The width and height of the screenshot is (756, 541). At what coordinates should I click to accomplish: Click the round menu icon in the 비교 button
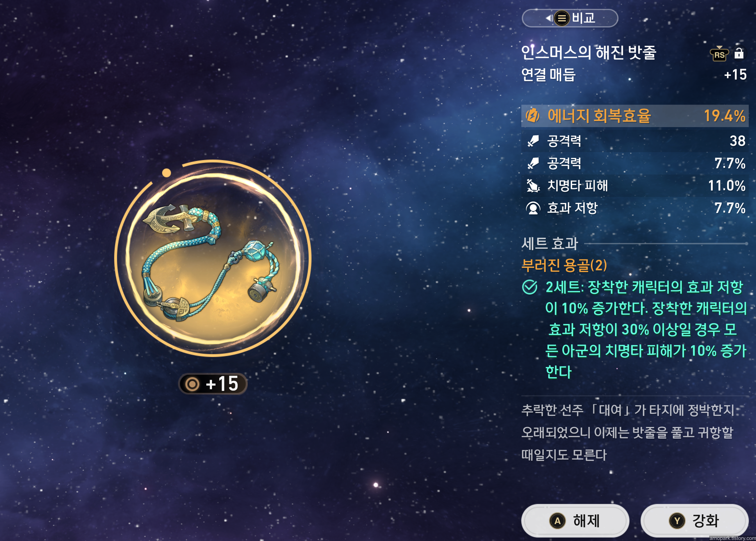click(x=562, y=18)
